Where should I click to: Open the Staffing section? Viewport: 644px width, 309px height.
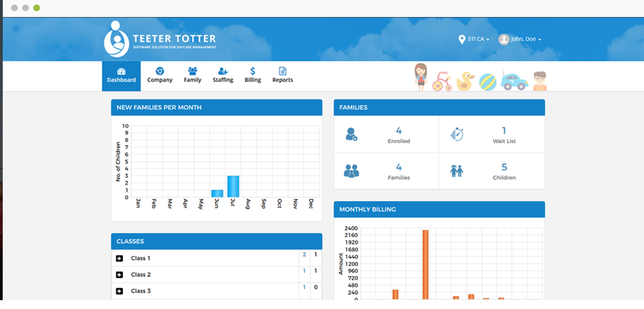223,76
